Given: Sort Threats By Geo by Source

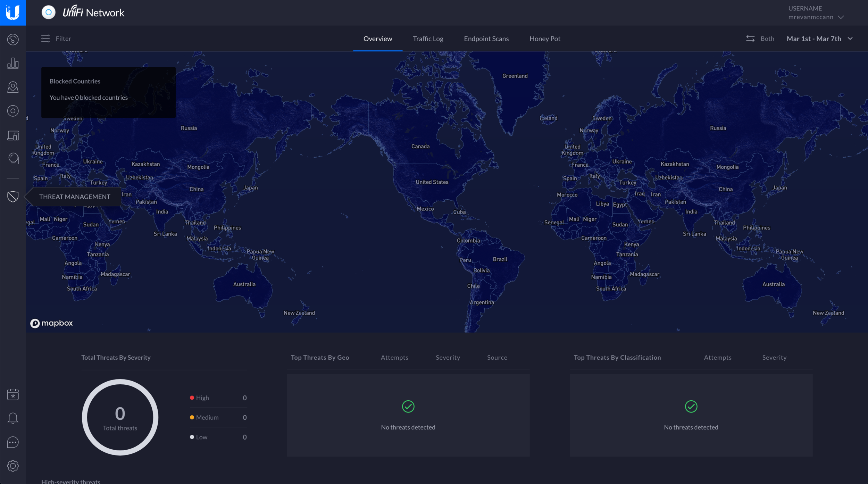Looking at the screenshot, I should coord(497,358).
